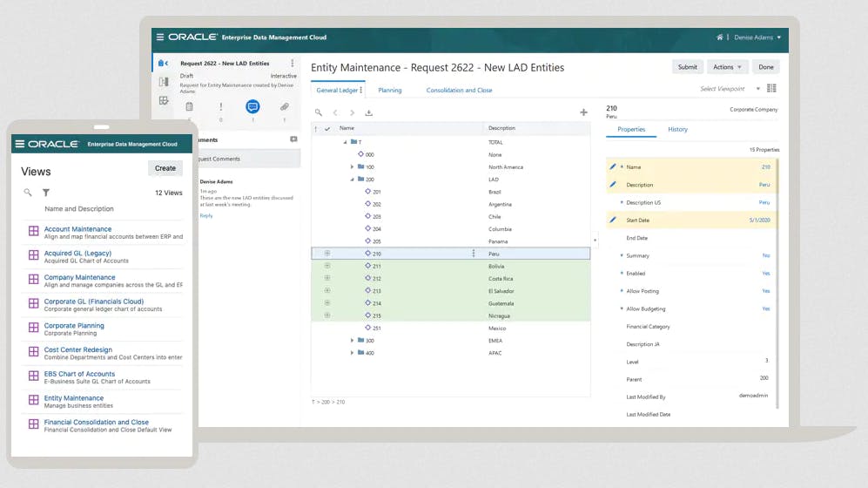The height and width of the screenshot is (488, 868).
Task: Show request issues via the exclamation icon
Action: (221, 107)
